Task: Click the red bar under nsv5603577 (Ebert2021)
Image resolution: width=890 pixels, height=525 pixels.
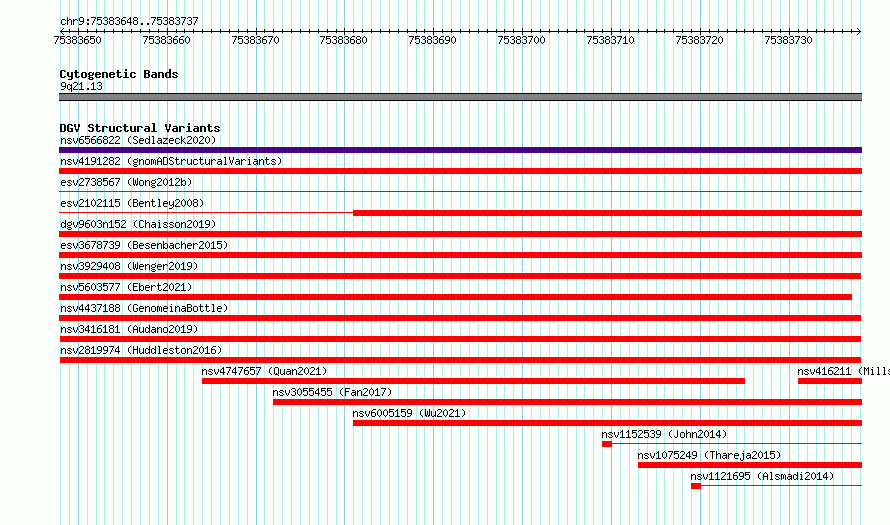Action: [x=455, y=297]
